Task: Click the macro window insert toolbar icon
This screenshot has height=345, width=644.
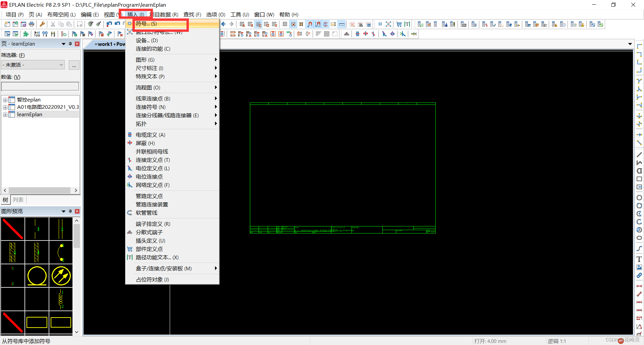Action: tap(388, 24)
